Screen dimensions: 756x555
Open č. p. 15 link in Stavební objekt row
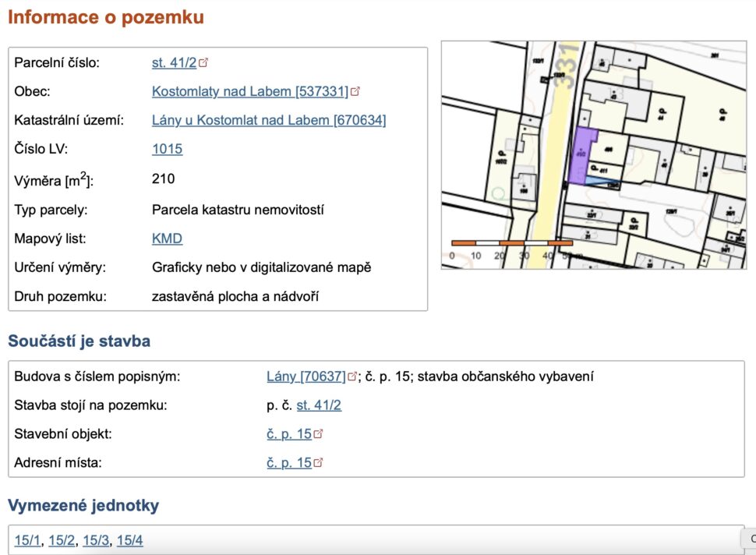coord(288,434)
